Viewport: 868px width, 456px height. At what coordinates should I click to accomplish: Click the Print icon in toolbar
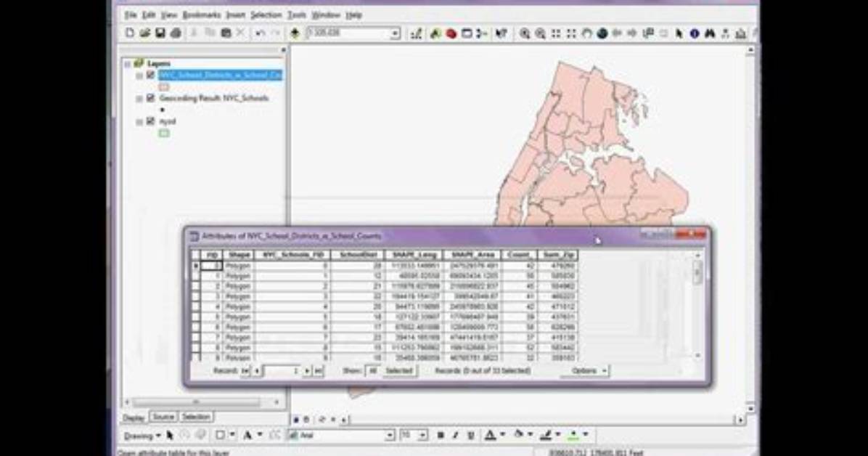tap(176, 33)
